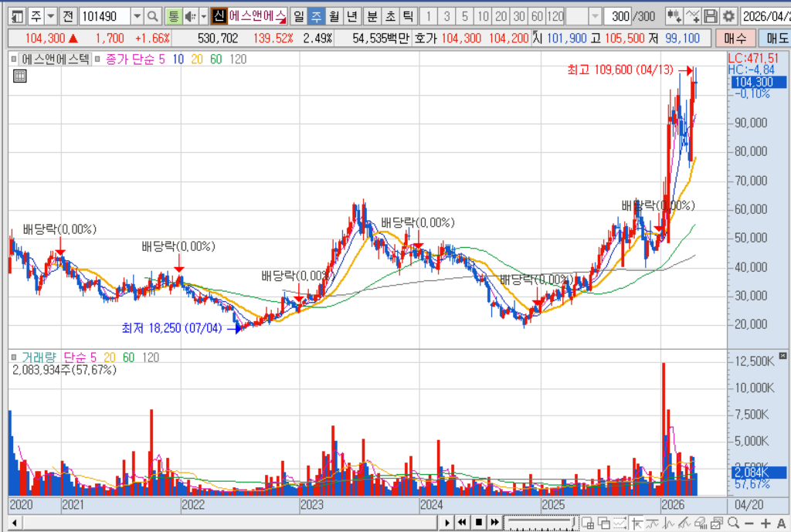The image size is (791, 532).
Task: Open chart settings gear icon
Action: [728, 17]
